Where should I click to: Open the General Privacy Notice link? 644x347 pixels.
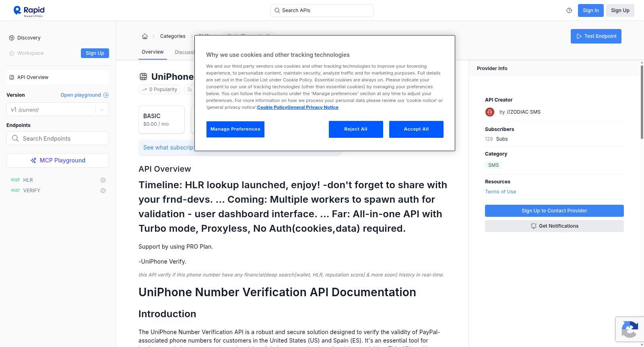[313, 108]
